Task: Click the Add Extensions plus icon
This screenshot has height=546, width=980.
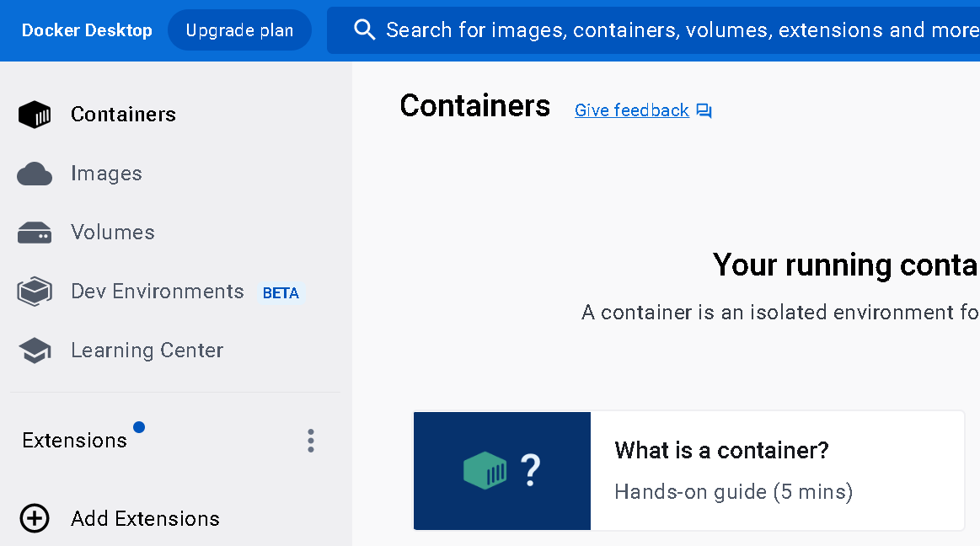Action: click(x=35, y=518)
